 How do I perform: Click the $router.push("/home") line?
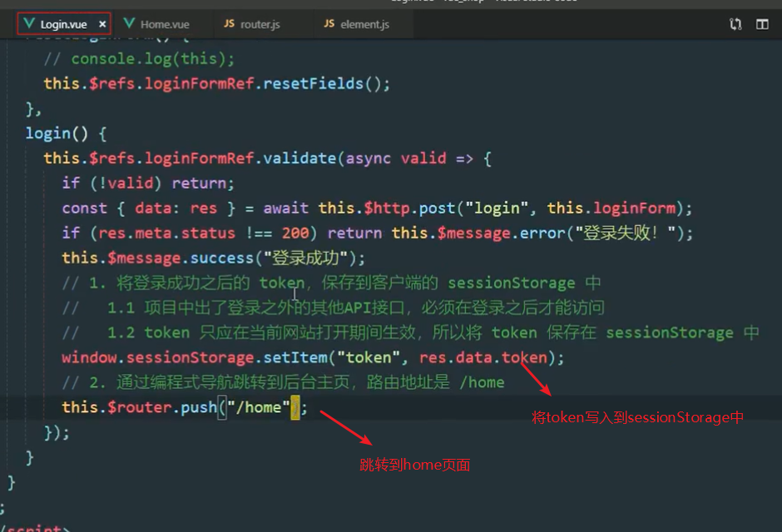[185, 407]
